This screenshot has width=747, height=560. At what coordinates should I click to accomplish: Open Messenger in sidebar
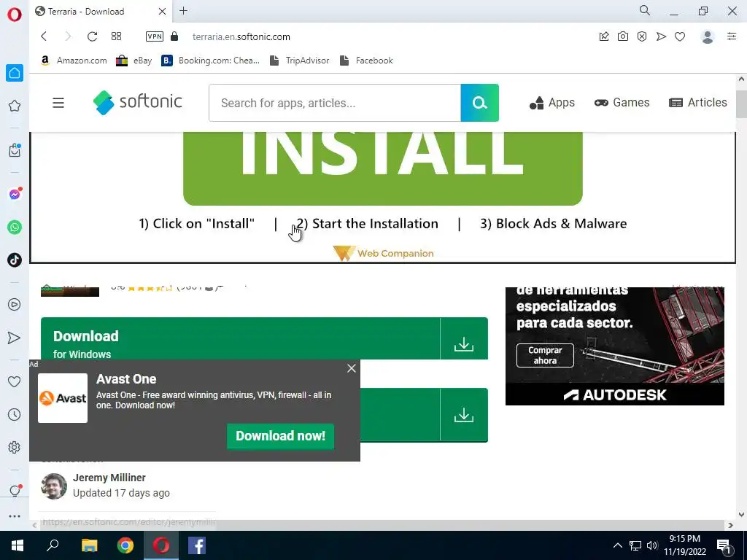(15, 194)
